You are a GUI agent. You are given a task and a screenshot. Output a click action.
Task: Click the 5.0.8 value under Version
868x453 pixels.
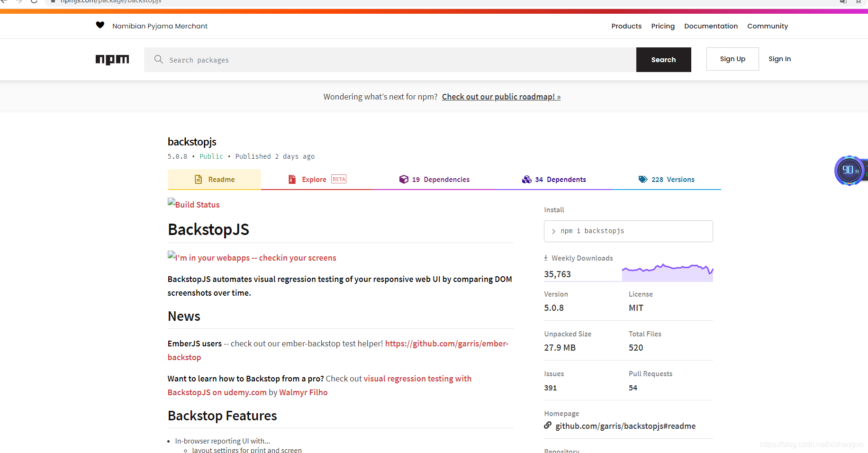(x=554, y=308)
